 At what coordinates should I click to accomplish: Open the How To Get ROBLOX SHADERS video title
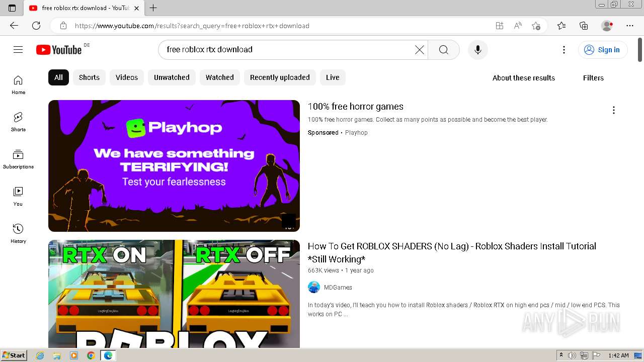pyautogui.click(x=452, y=252)
